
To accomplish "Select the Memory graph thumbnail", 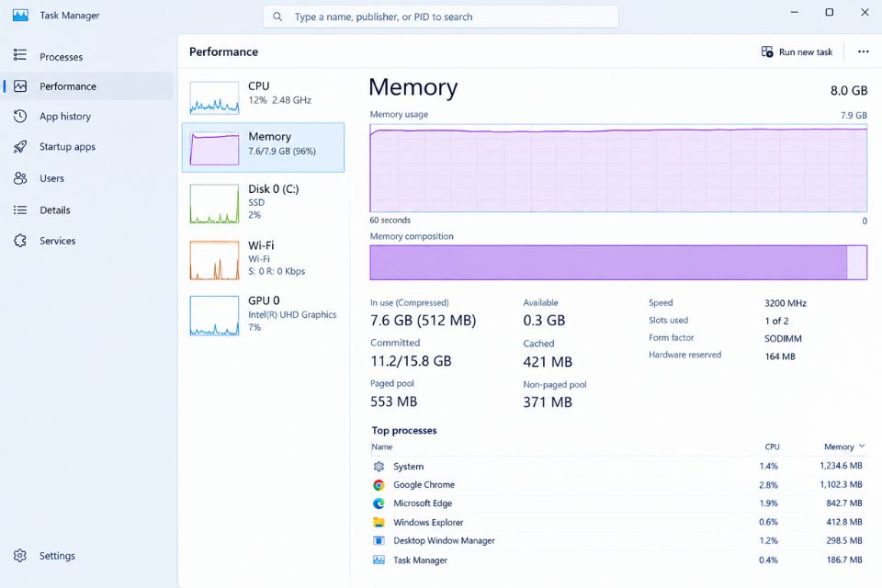I will [214, 149].
